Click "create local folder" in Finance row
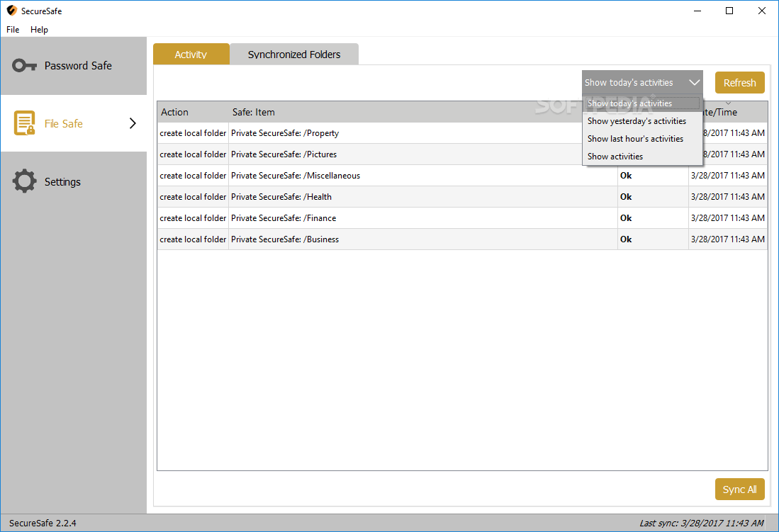The height and width of the screenshot is (532, 779). (193, 218)
